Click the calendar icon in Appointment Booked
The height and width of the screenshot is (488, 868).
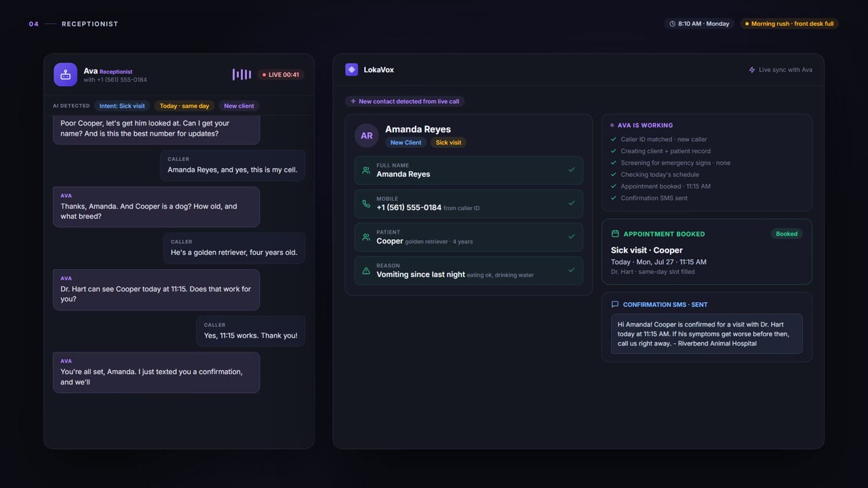(615, 234)
